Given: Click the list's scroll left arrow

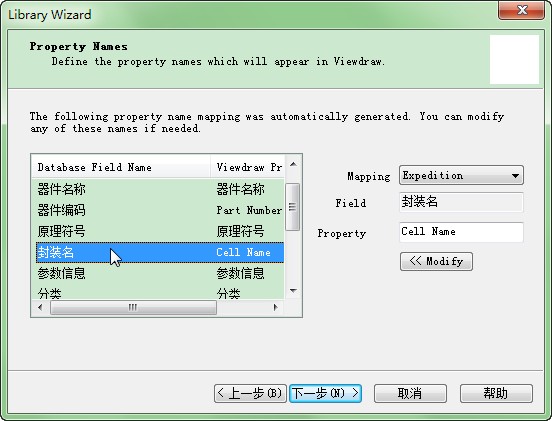Looking at the screenshot, I should [x=40, y=307].
